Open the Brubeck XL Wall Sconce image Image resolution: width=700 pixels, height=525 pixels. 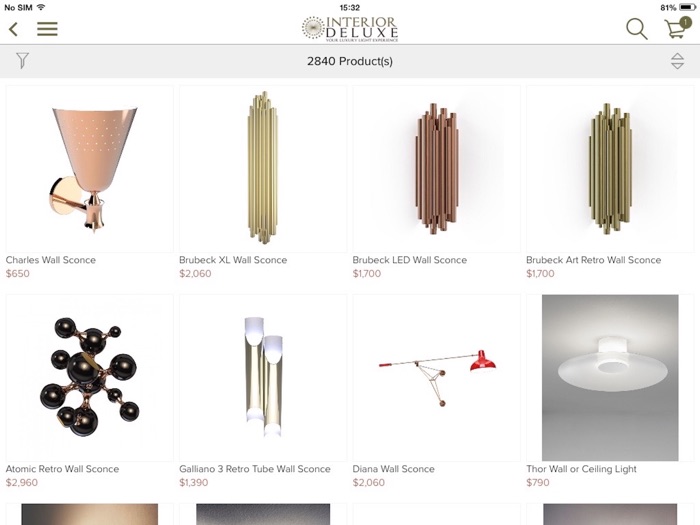point(263,169)
